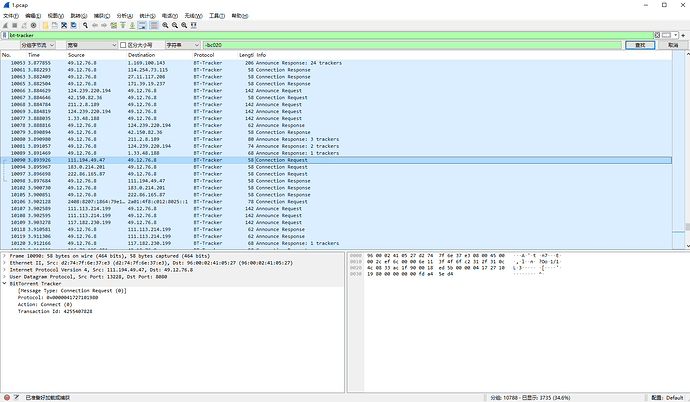
Task: Clear the display filter with X icon
Action: coord(657,35)
